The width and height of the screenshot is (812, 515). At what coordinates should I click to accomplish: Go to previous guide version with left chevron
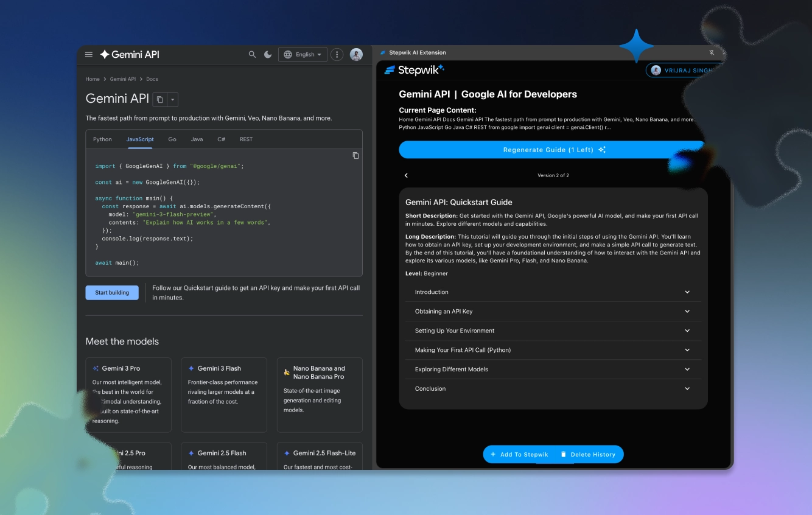click(406, 175)
